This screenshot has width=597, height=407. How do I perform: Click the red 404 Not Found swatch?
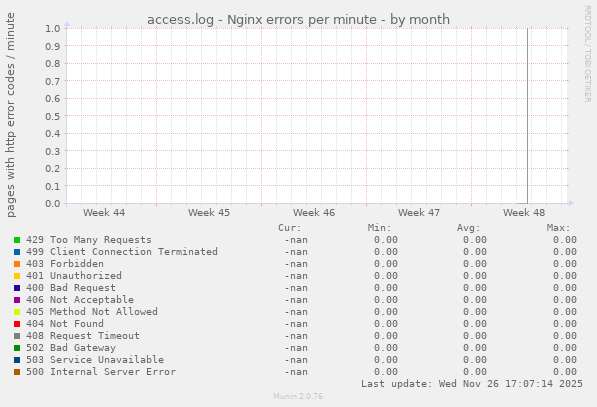pyautogui.click(x=17, y=324)
